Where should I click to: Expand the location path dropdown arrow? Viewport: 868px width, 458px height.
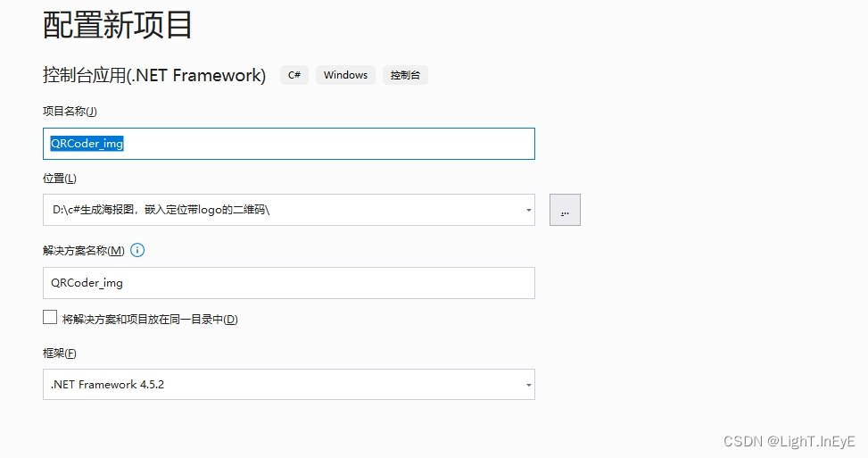pyautogui.click(x=529, y=211)
